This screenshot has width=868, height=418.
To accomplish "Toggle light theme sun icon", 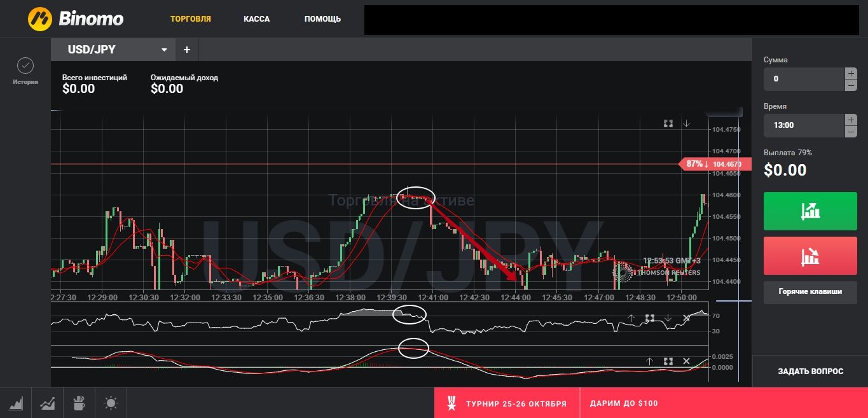I will click(x=111, y=403).
